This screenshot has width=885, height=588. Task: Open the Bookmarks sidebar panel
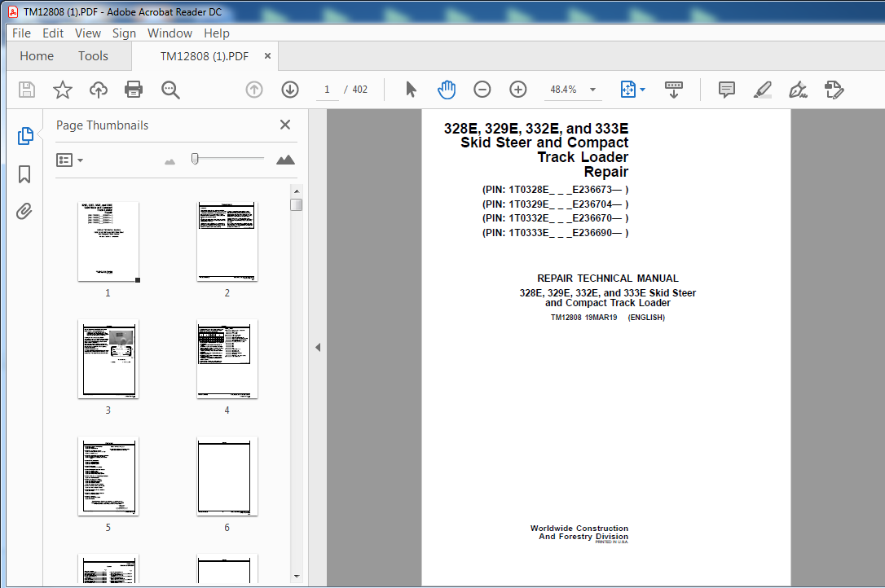pyautogui.click(x=24, y=174)
